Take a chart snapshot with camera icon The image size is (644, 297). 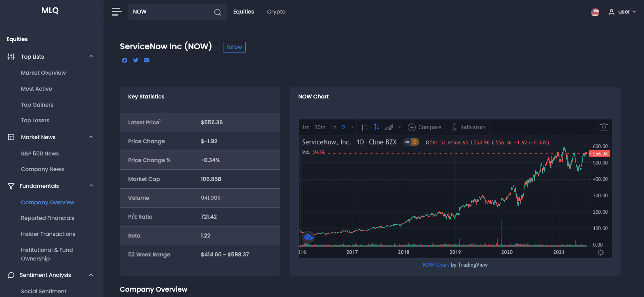click(x=604, y=127)
